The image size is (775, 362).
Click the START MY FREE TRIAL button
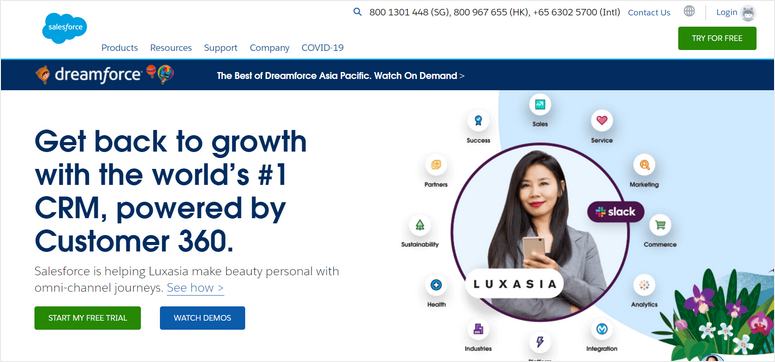tap(87, 318)
